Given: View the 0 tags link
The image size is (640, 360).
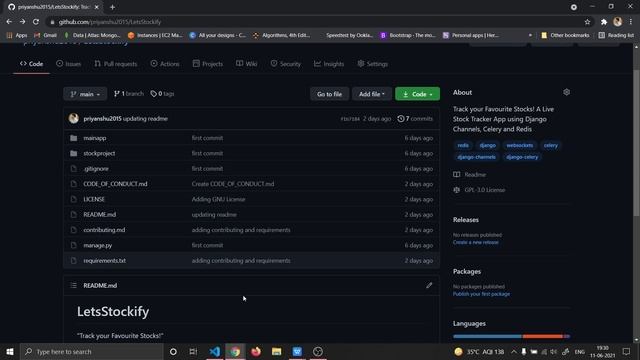Looking at the screenshot, I should (162, 94).
